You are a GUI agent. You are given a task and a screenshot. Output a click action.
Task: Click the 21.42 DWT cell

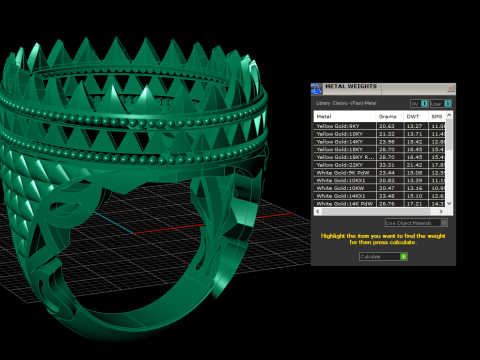[x=416, y=165]
